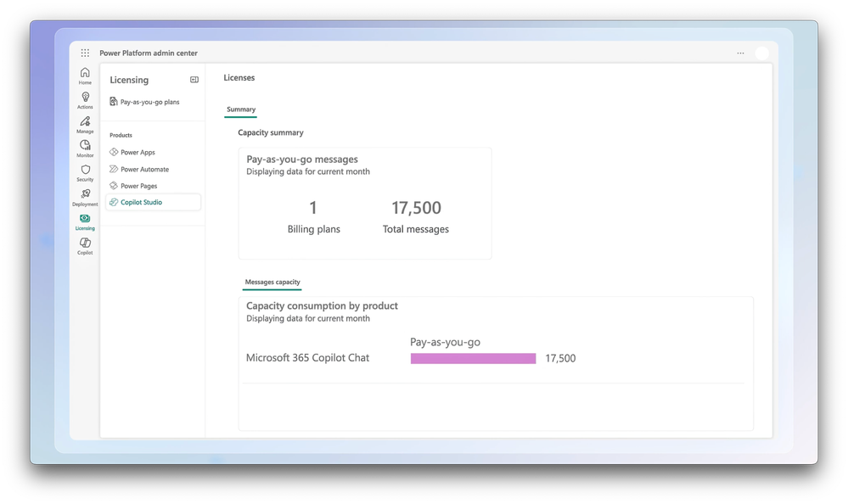Viewport: 848px width, 504px height.
Task: Click the Products section label
Action: point(121,135)
